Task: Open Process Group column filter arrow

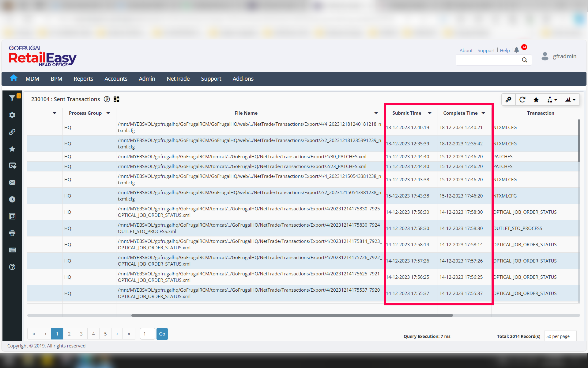Action: [108, 113]
